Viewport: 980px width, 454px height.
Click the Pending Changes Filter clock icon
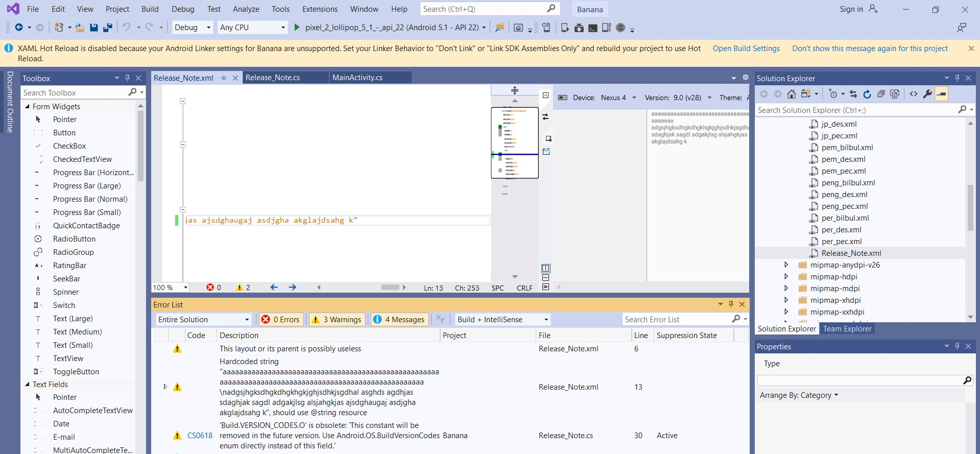[x=833, y=94]
